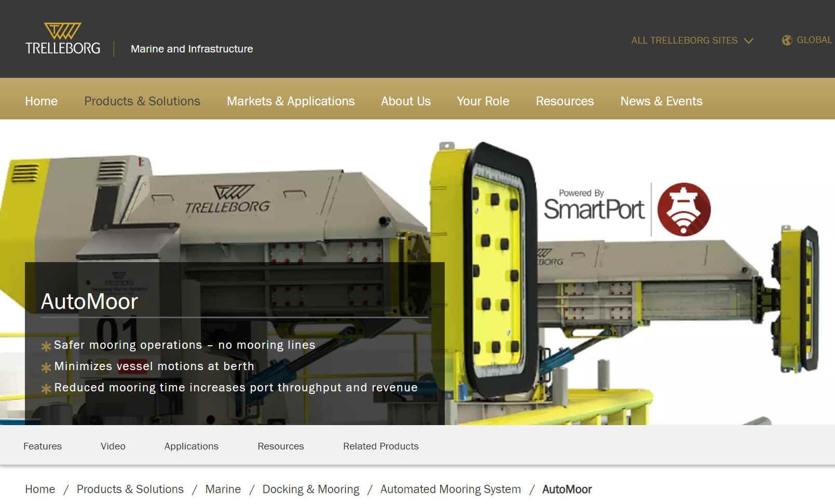The height and width of the screenshot is (504, 835).
Task: Click Marine breadcrumb link
Action: tap(223, 489)
